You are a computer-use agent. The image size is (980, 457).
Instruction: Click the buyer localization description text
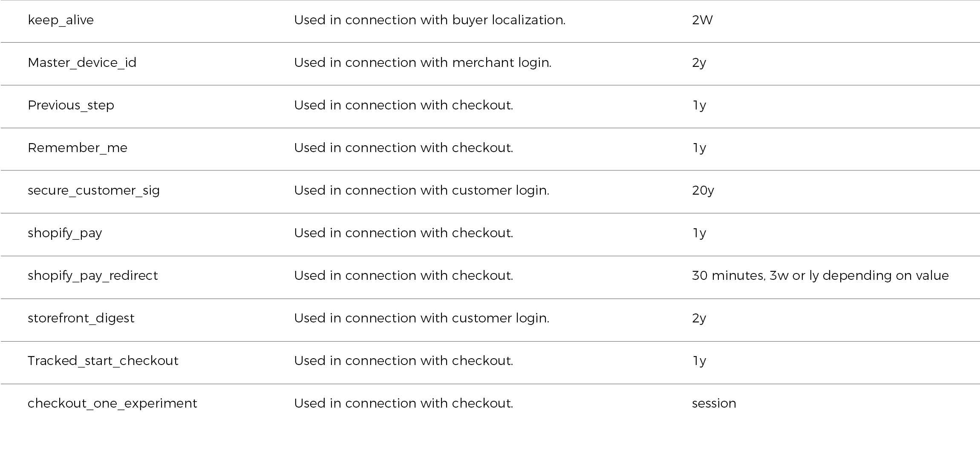point(429,20)
